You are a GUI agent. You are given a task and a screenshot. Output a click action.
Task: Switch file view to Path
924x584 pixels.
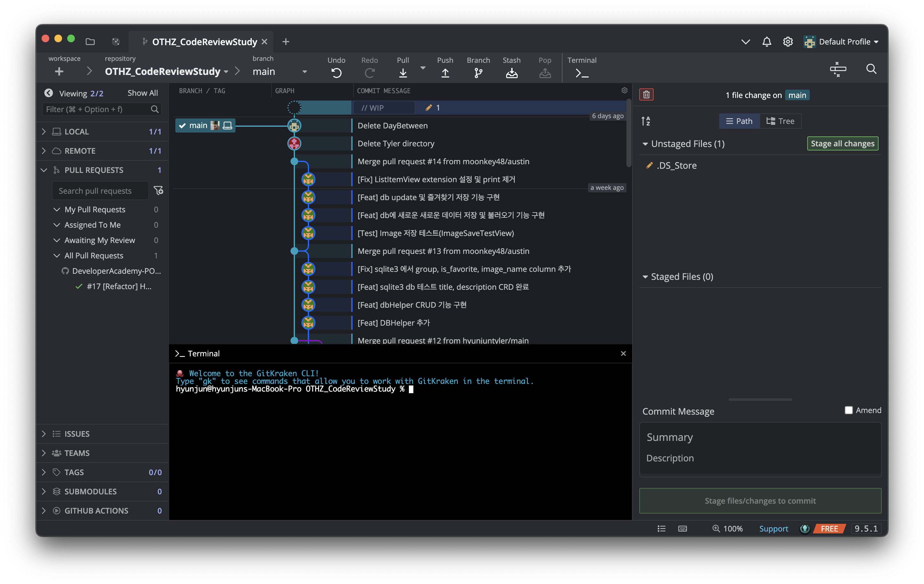[739, 121]
